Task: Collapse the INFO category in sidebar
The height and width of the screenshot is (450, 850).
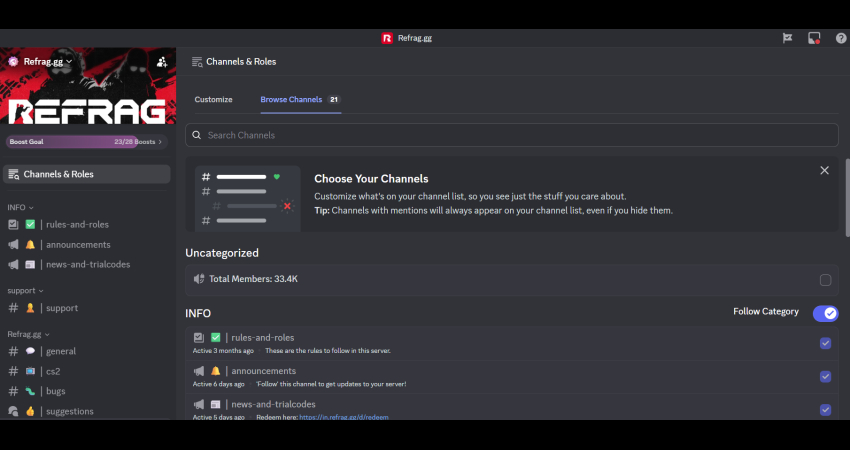Action: [x=20, y=207]
